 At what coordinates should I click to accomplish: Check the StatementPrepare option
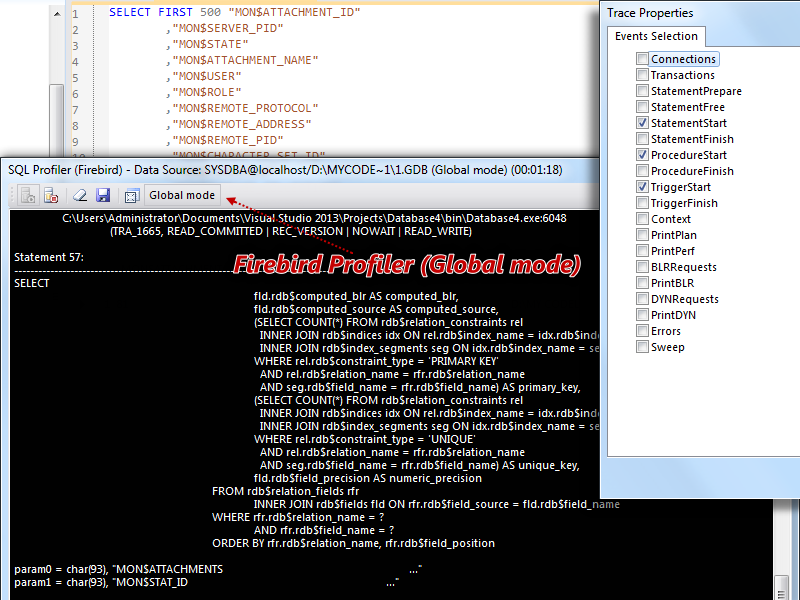tap(642, 91)
